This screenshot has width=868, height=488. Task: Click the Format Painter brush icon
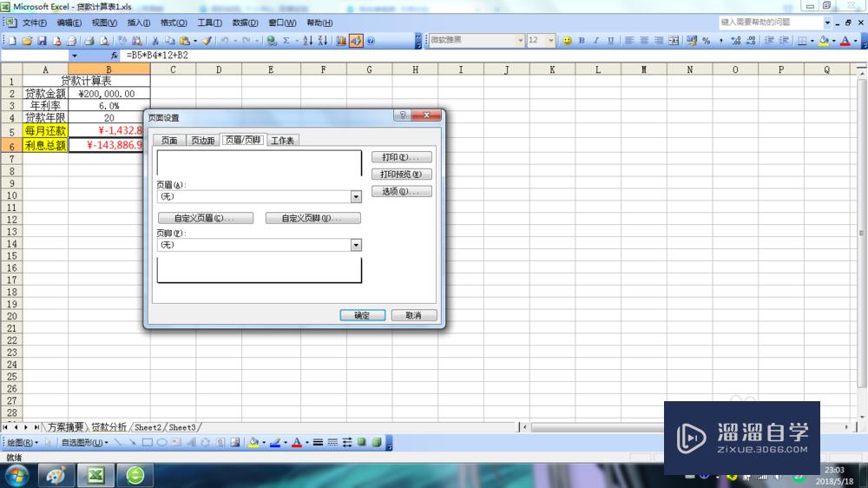207,41
